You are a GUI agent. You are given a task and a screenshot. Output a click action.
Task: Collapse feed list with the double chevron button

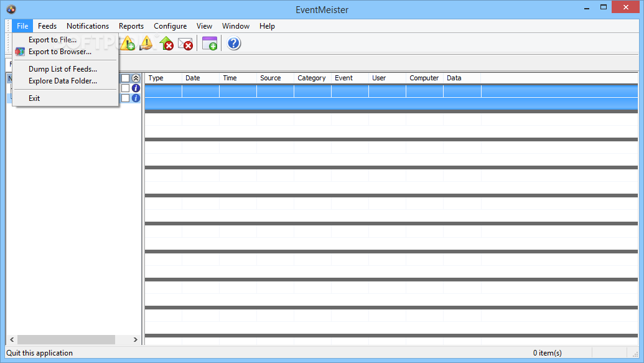pyautogui.click(x=136, y=78)
